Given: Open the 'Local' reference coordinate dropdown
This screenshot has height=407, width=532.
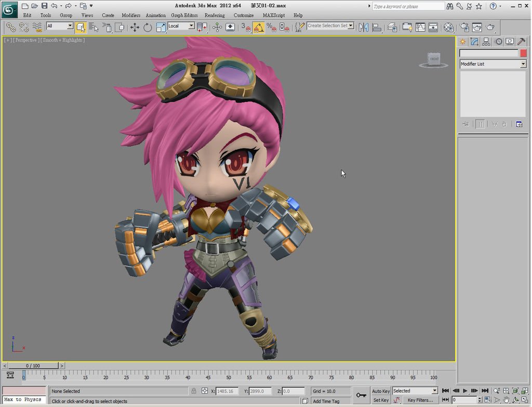Looking at the screenshot, I should pyautogui.click(x=191, y=26).
